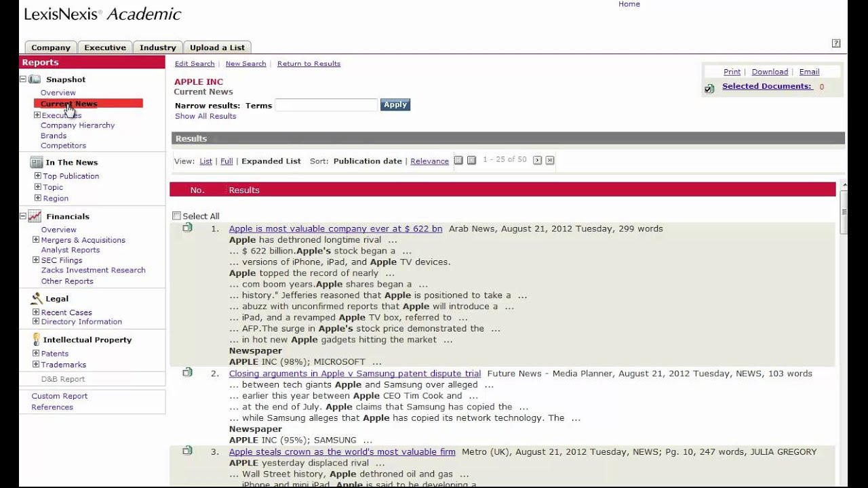Open Company Hierarchy report
This screenshot has height=488, width=868.
[x=78, y=125]
